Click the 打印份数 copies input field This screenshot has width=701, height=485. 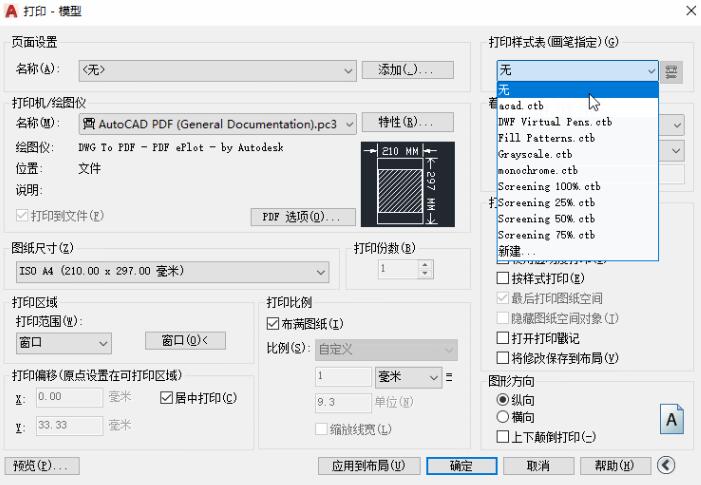[398, 269]
